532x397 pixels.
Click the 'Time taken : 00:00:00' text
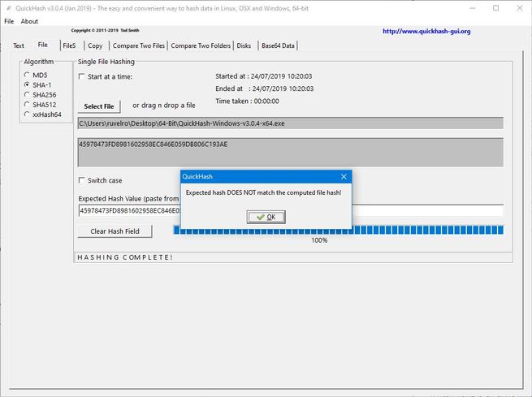point(247,101)
